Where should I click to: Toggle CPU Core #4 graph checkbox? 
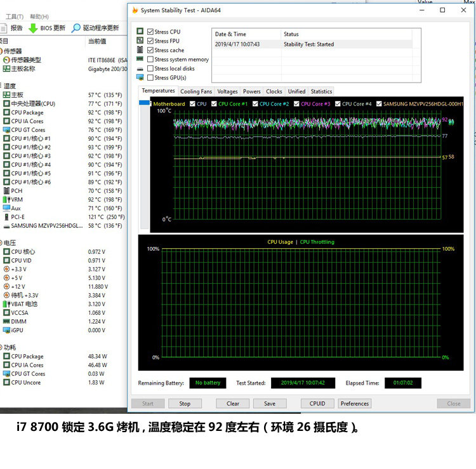tap(338, 104)
